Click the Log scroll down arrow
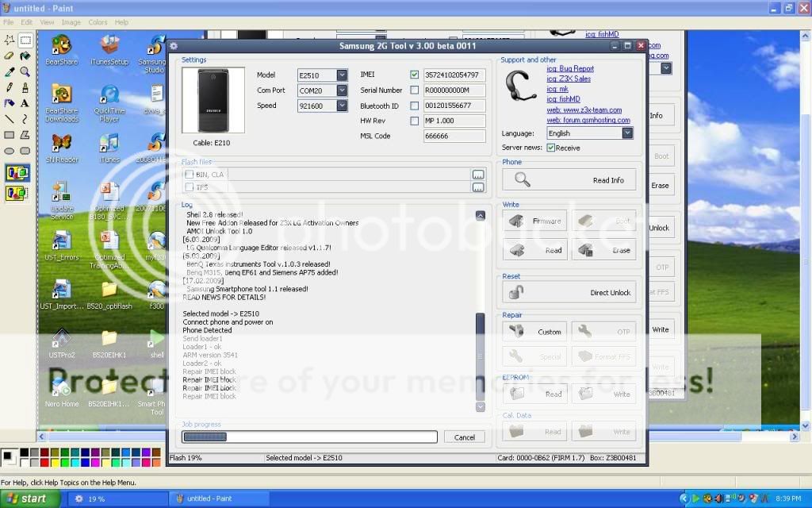The image size is (812, 508). coord(480,407)
